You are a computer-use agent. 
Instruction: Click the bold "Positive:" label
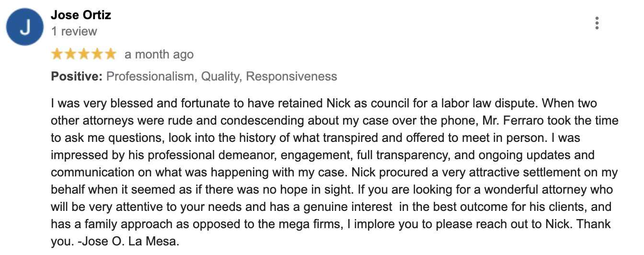[77, 76]
